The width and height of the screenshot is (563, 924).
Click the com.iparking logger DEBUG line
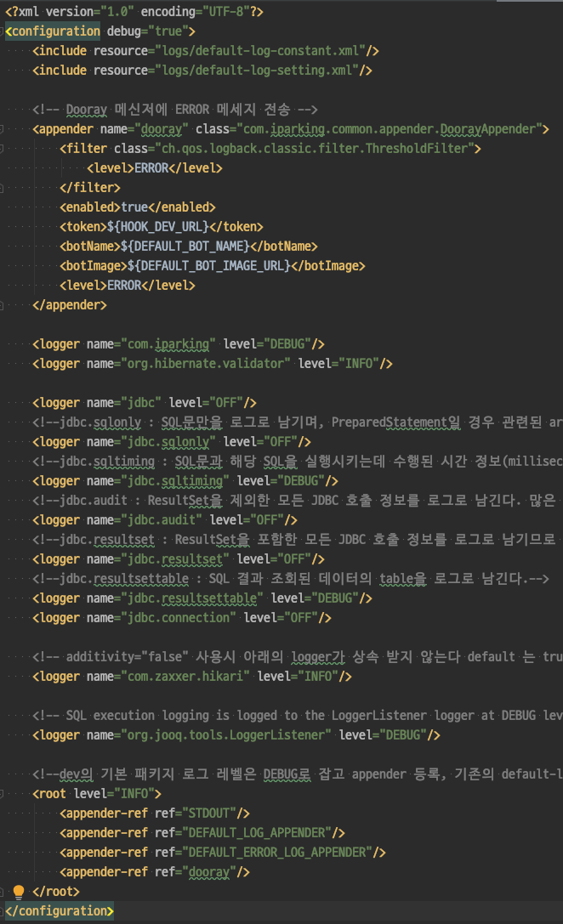tap(179, 344)
